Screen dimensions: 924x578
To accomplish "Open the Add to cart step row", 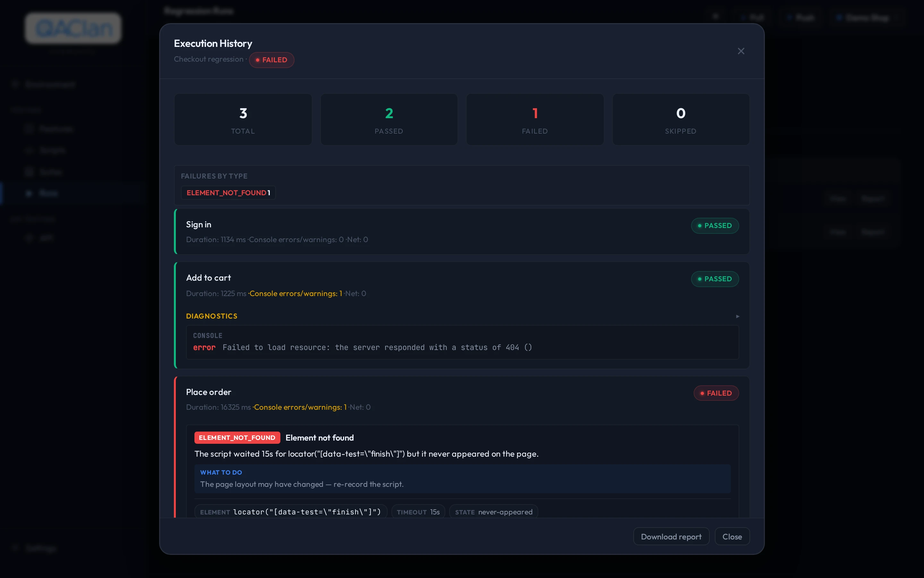I will coord(462,315).
